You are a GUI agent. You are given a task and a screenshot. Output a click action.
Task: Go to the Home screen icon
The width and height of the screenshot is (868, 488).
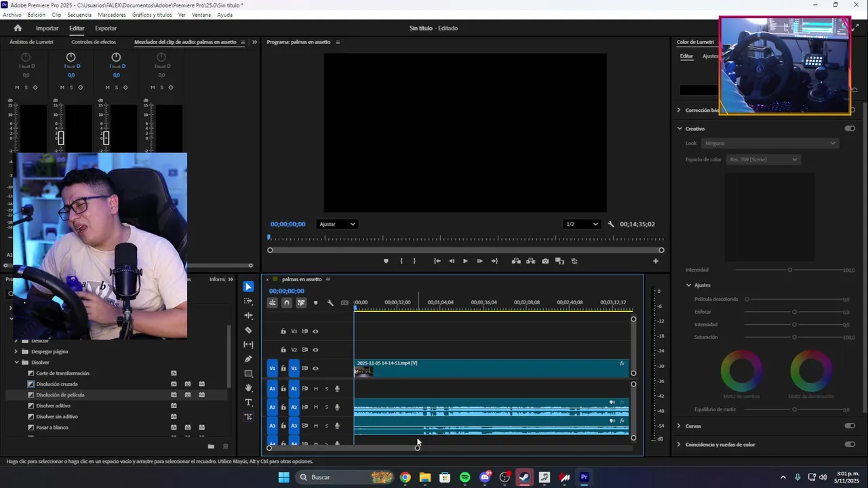click(x=18, y=28)
